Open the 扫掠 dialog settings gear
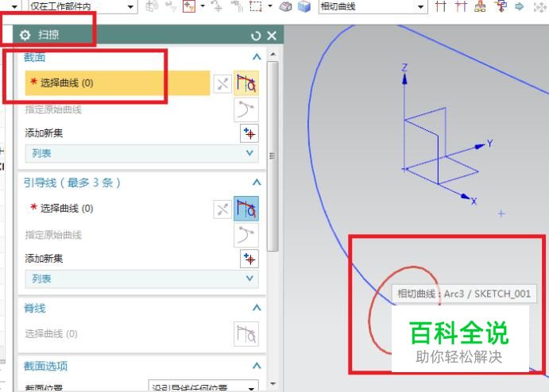Viewport: 549px width, 392px height. [25, 35]
